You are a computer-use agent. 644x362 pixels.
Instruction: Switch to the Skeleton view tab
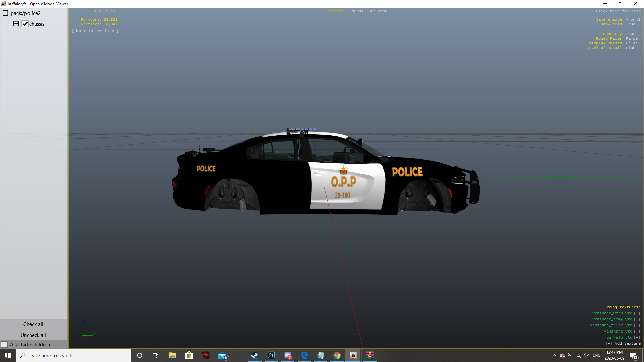point(378,11)
